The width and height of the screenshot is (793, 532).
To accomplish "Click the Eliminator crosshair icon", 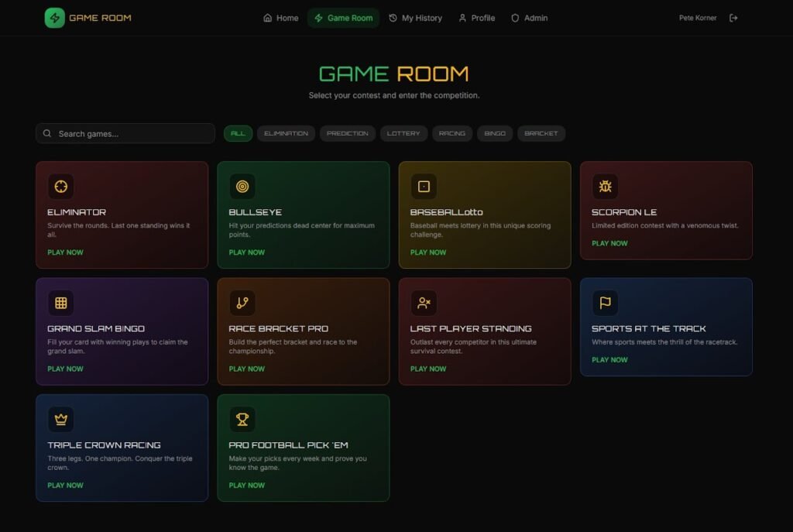I will 61,186.
